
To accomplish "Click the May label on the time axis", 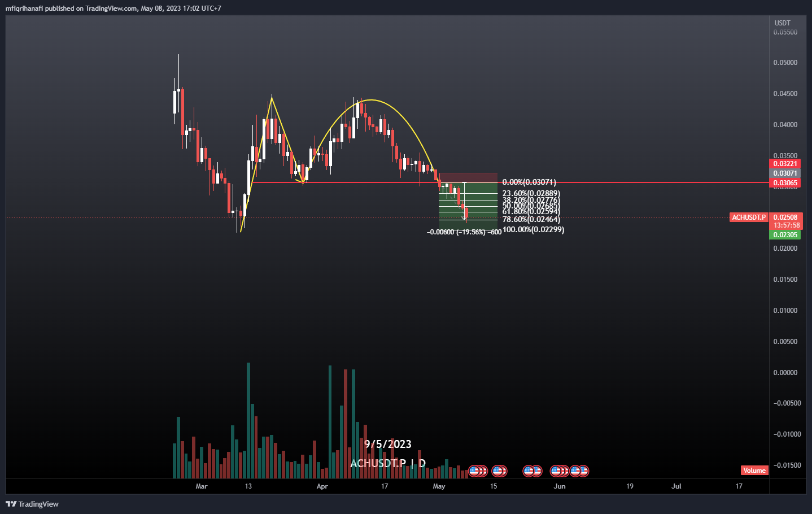I will [439, 486].
